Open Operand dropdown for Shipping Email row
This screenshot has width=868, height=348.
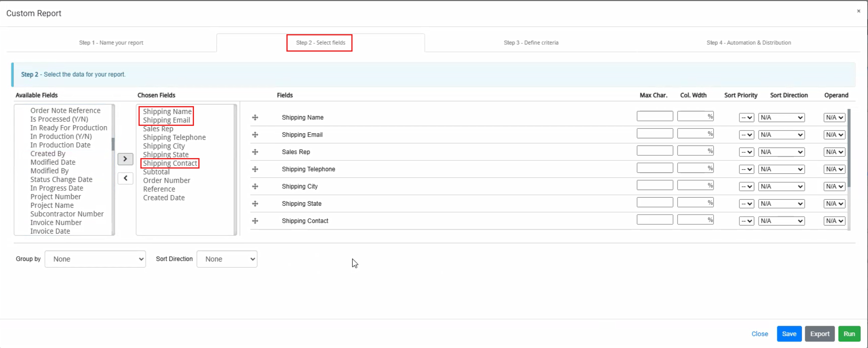(x=834, y=134)
